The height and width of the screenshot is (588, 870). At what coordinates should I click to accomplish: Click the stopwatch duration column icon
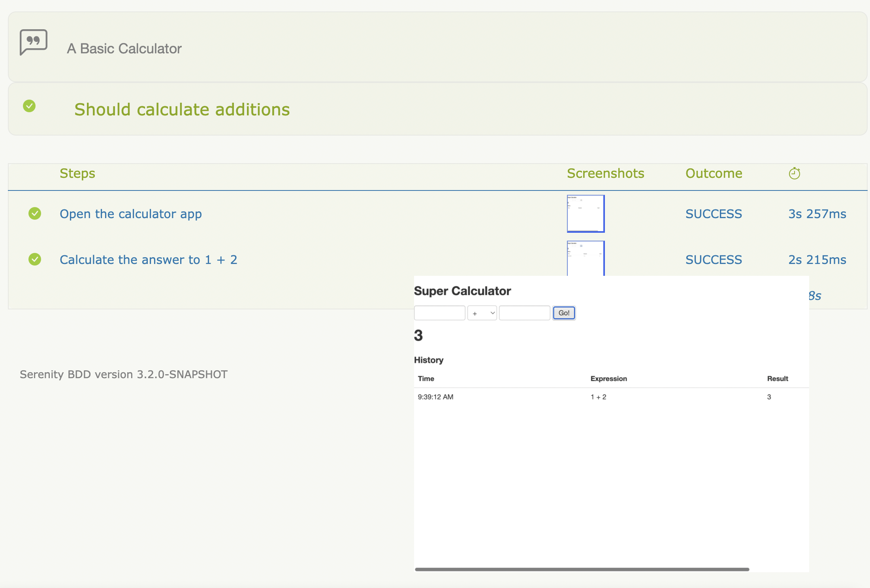tap(794, 173)
